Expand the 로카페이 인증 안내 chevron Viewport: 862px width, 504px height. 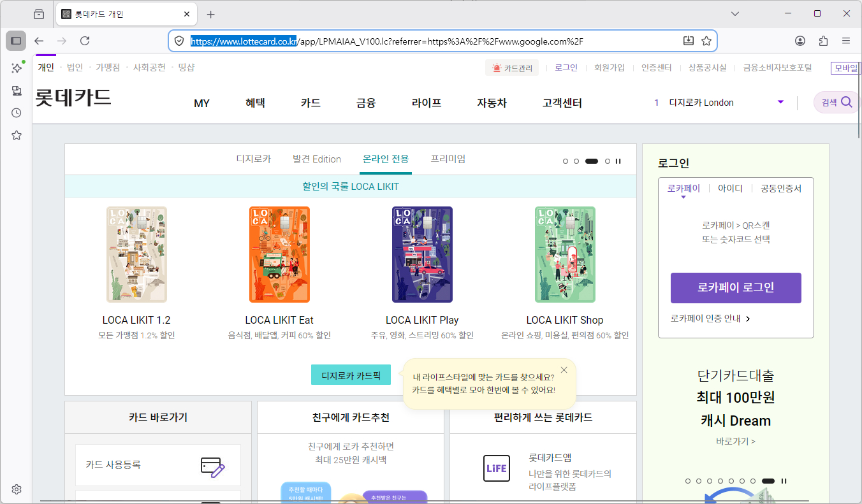(748, 319)
